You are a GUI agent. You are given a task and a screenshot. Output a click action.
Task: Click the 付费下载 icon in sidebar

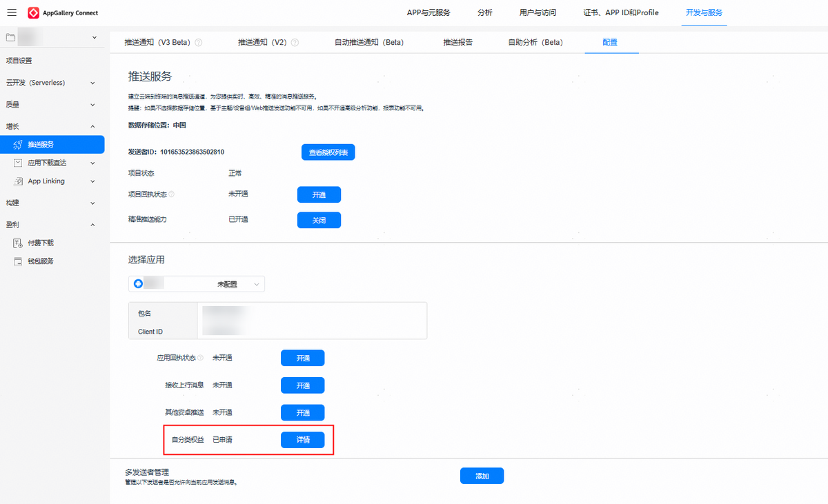[x=18, y=243]
